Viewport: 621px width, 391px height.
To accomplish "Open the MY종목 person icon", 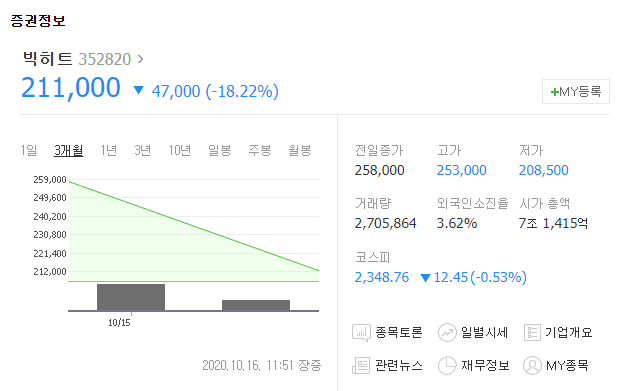I will (x=532, y=365).
